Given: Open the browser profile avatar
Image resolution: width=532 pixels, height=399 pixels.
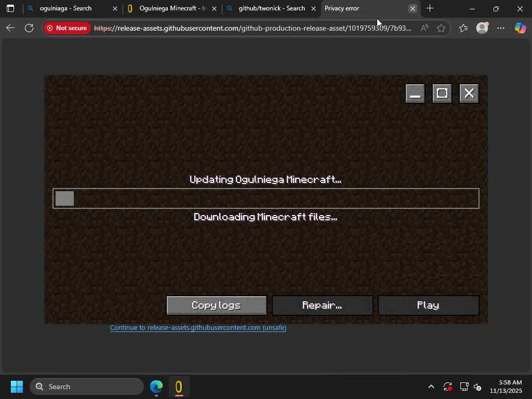Looking at the screenshot, I should point(482,28).
